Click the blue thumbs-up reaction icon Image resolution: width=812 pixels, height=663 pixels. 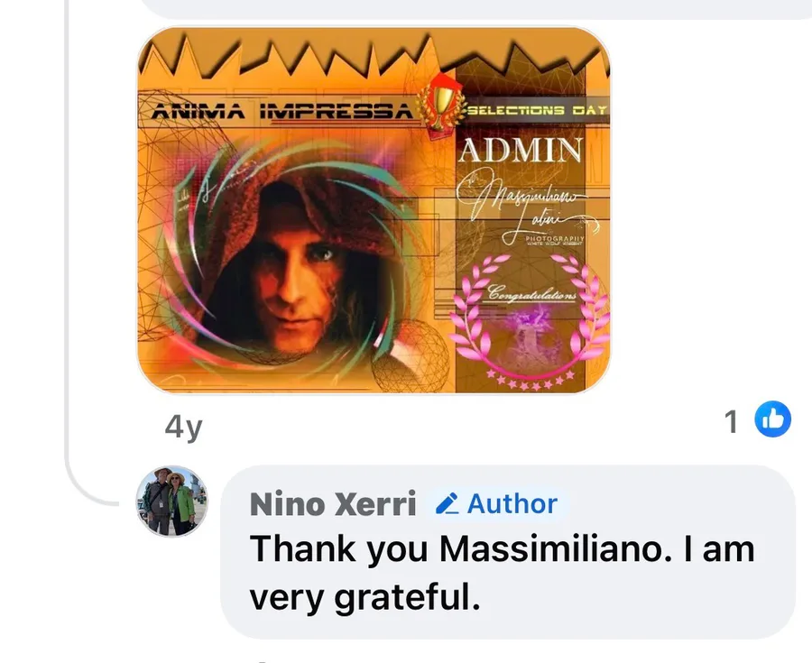pyautogui.click(x=772, y=419)
